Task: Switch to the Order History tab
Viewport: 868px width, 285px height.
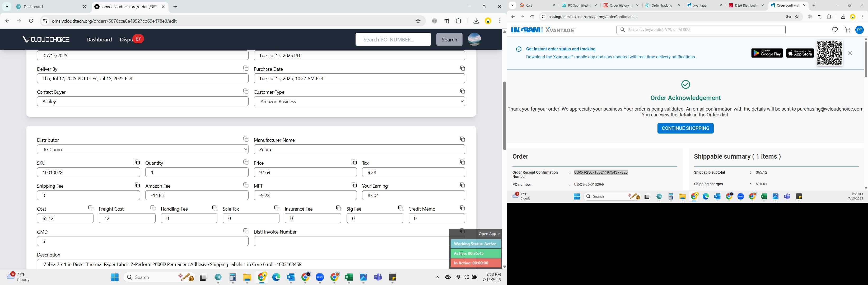Action: [621, 5]
